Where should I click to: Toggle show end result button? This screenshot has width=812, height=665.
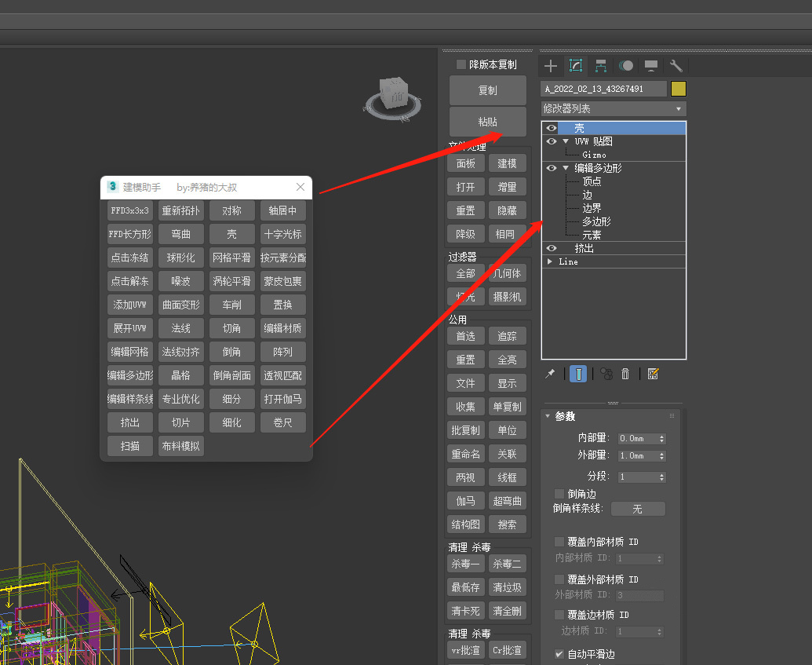coord(578,374)
